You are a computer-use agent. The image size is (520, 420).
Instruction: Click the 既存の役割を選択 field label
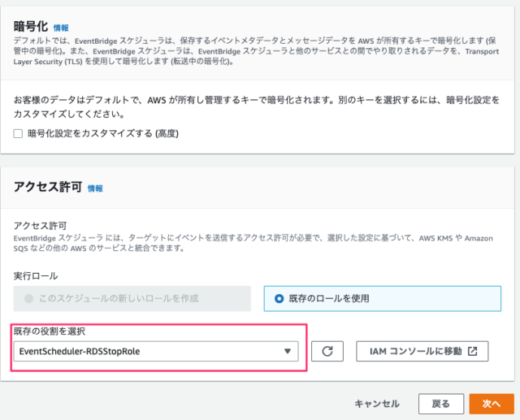coord(50,331)
